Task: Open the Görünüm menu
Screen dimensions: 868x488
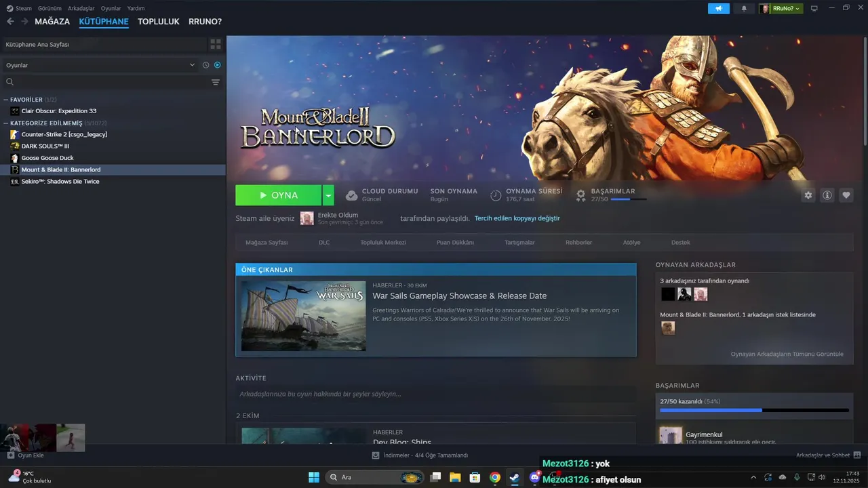Action: [x=50, y=8]
